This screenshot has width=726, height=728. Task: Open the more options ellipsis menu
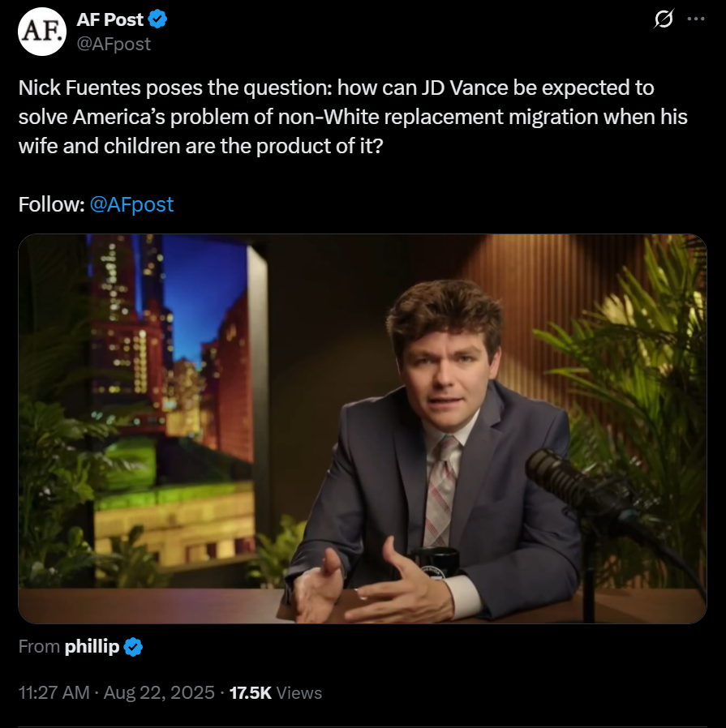(x=696, y=20)
